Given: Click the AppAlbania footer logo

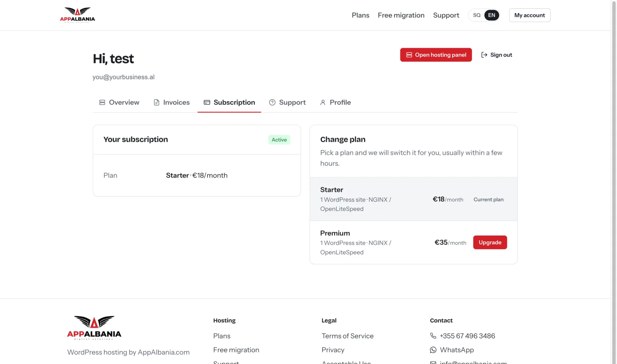Looking at the screenshot, I should point(94,328).
